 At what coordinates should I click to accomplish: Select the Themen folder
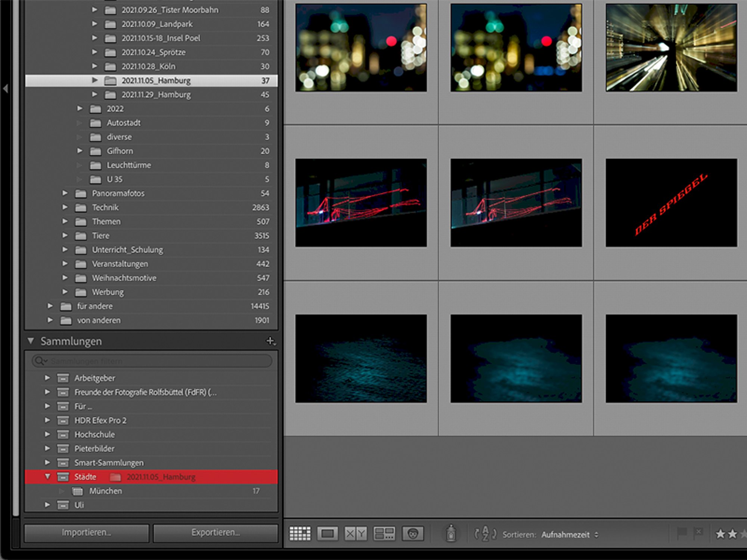(x=151, y=222)
